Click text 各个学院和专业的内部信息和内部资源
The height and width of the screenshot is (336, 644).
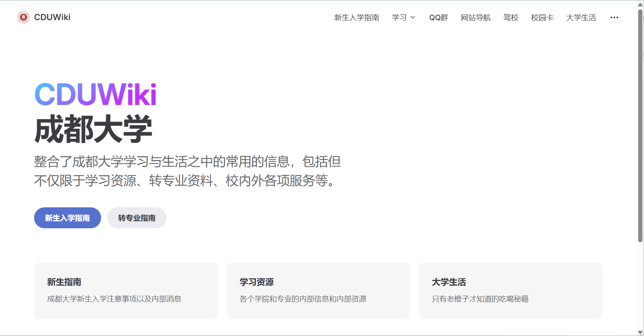303,299
